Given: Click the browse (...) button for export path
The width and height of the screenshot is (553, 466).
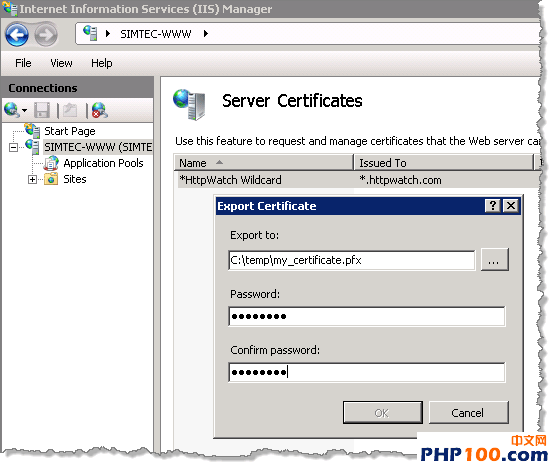Looking at the screenshot, I should pyautogui.click(x=494, y=260).
